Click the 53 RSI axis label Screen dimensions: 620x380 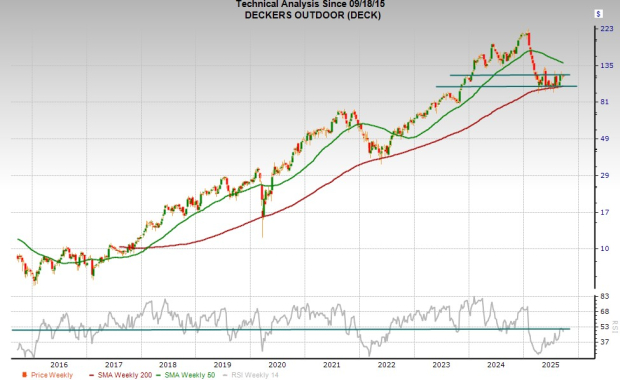coord(605,327)
